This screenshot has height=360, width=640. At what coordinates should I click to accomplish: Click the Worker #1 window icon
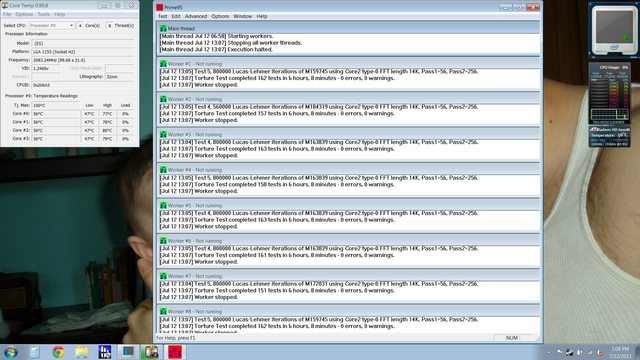click(x=163, y=64)
